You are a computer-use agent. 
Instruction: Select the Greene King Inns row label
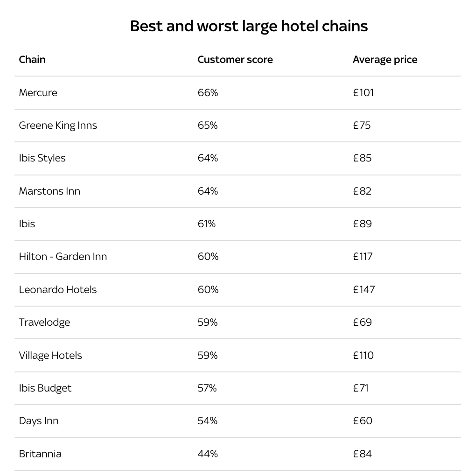[58, 126]
